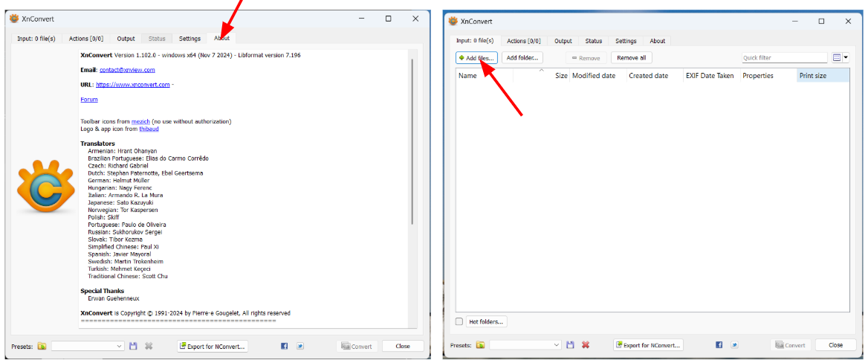Open Twitter icon in Input-tab window

[x=734, y=344]
